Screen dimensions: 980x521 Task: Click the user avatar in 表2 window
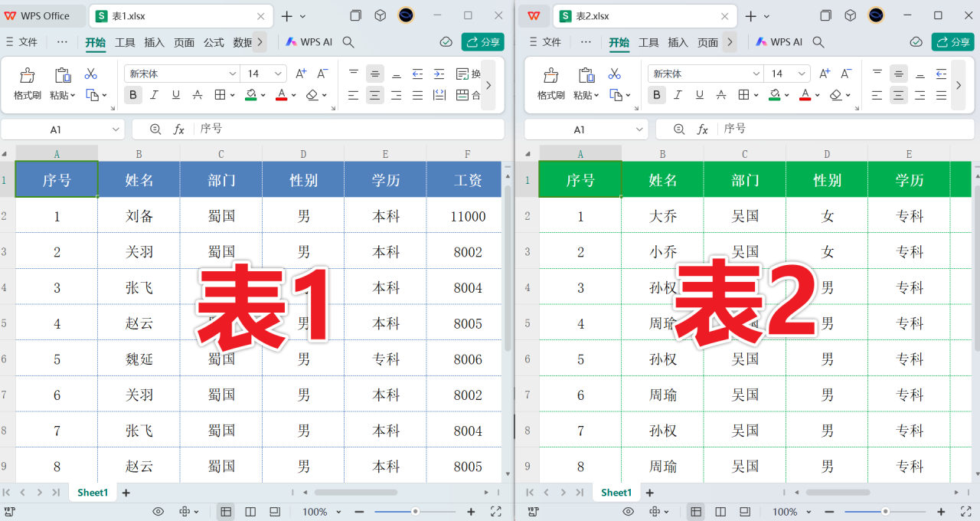click(877, 15)
